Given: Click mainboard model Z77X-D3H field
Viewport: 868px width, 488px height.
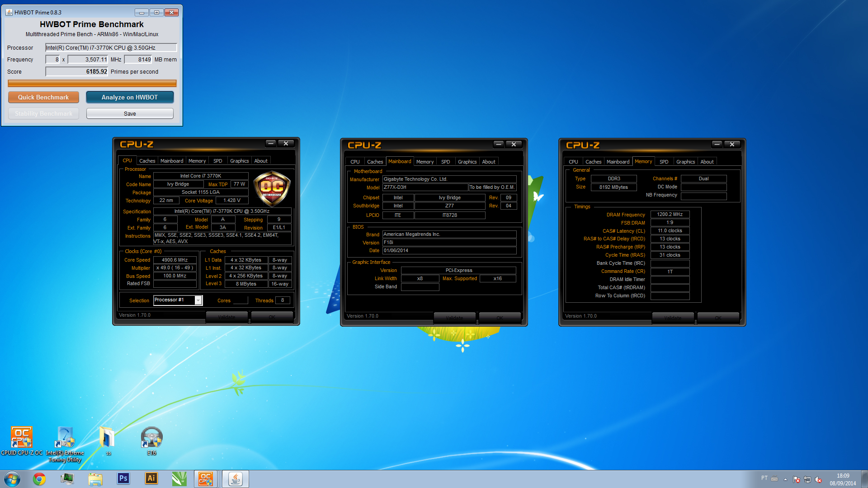Looking at the screenshot, I should click(425, 187).
